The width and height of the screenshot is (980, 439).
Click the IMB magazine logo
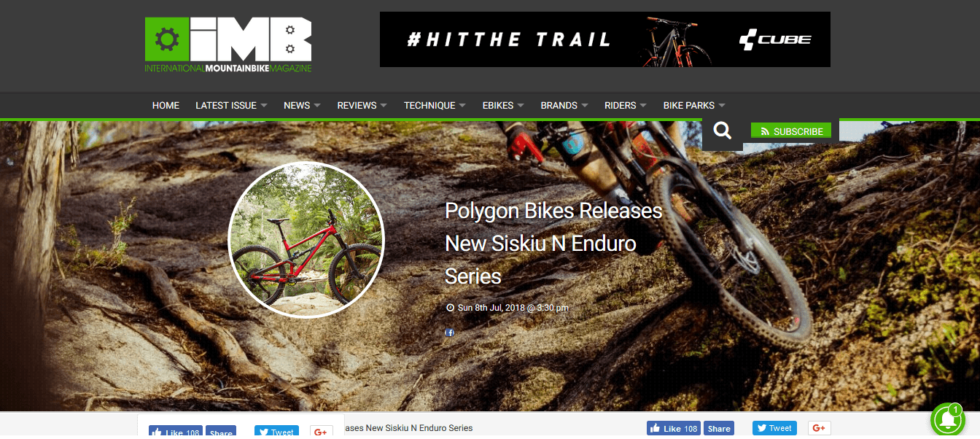pyautogui.click(x=228, y=44)
